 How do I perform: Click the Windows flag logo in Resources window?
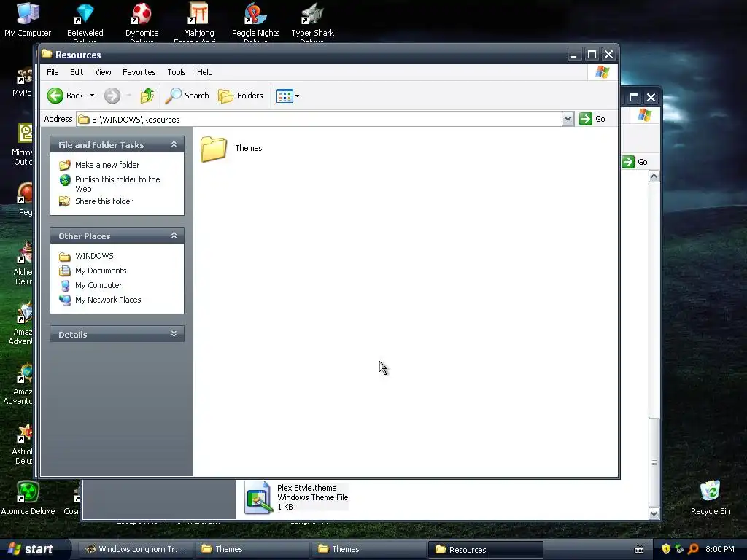coord(602,72)
